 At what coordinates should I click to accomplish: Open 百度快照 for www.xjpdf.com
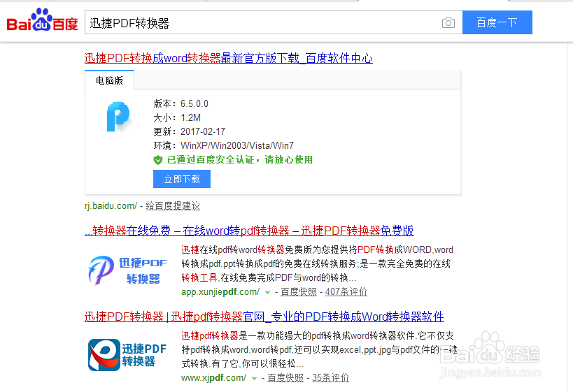[285, 378]
